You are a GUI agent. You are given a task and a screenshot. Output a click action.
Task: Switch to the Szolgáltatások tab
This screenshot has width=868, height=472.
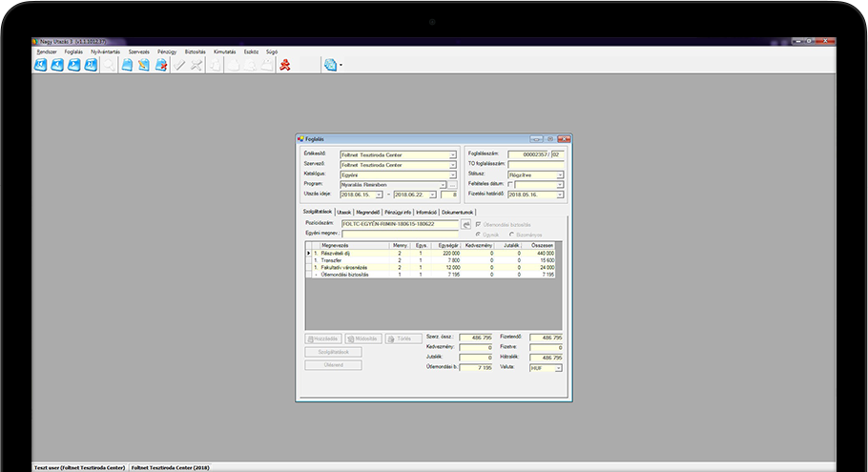[x=318, y=212]
